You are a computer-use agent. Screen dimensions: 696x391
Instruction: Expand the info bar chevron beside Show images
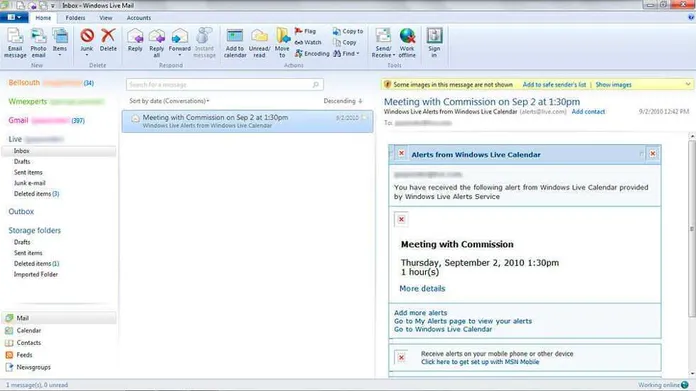[x=688, y=84]
